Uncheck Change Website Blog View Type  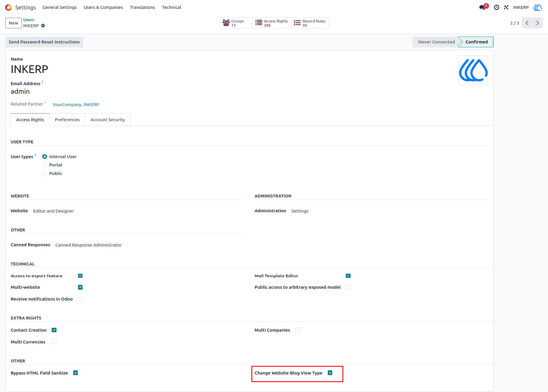330,373
